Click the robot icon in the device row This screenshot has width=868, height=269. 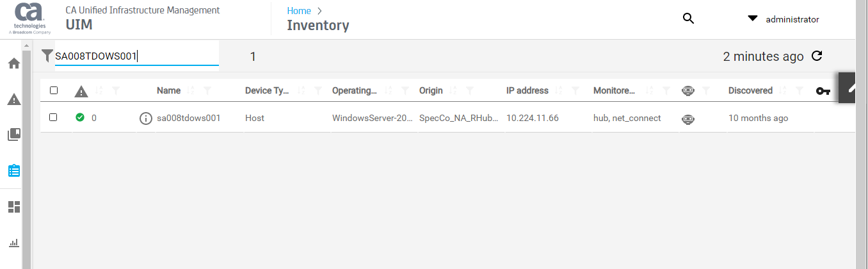point(688,118)
